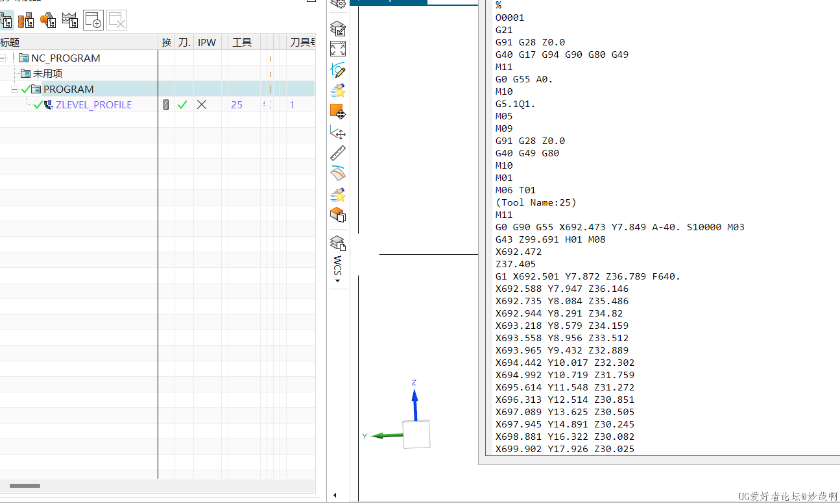This screenshot has width=840, height=504.
Task: Select the PROGRAM folder row
Action: 157,89
